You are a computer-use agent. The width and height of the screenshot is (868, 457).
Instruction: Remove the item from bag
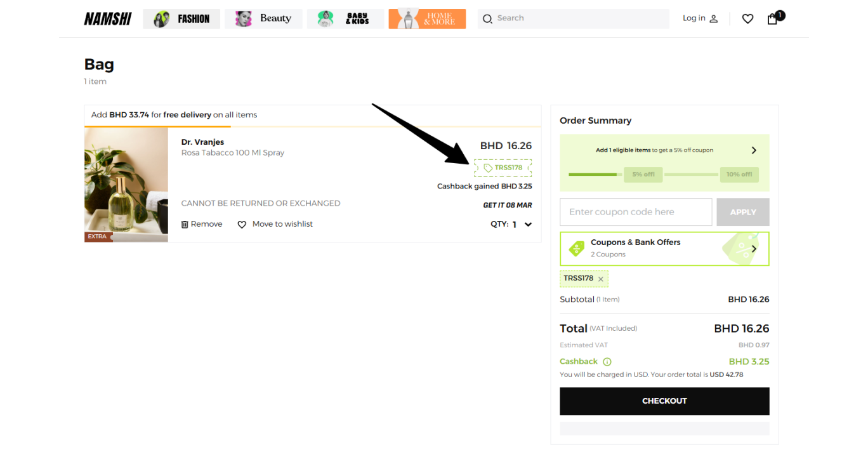pyautogui.click(x=202, y=224)
